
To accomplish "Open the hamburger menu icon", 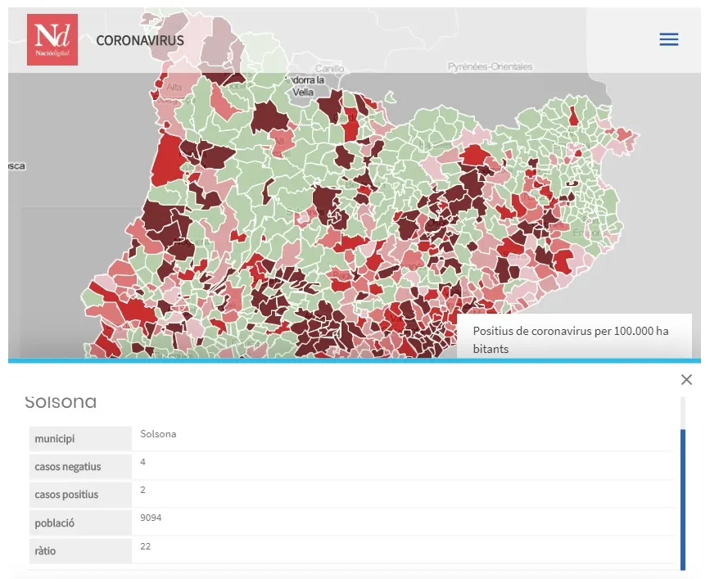I will tap(668, 39).
